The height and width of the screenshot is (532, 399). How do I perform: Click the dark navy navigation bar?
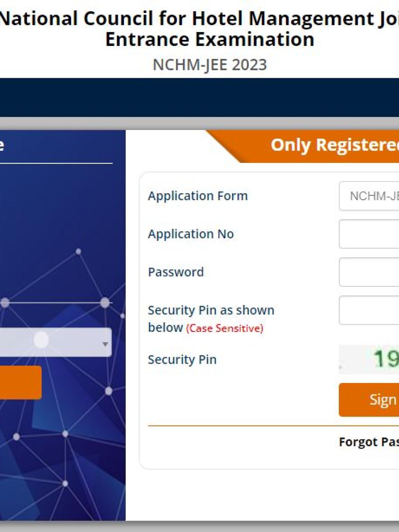click(199, 97)
